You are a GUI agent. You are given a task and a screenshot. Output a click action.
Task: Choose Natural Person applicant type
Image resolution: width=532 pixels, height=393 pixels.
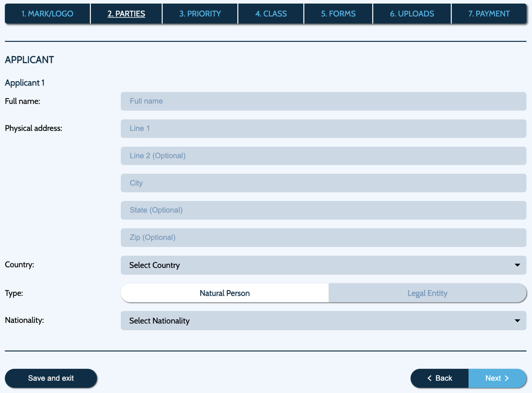click(225, 293)
